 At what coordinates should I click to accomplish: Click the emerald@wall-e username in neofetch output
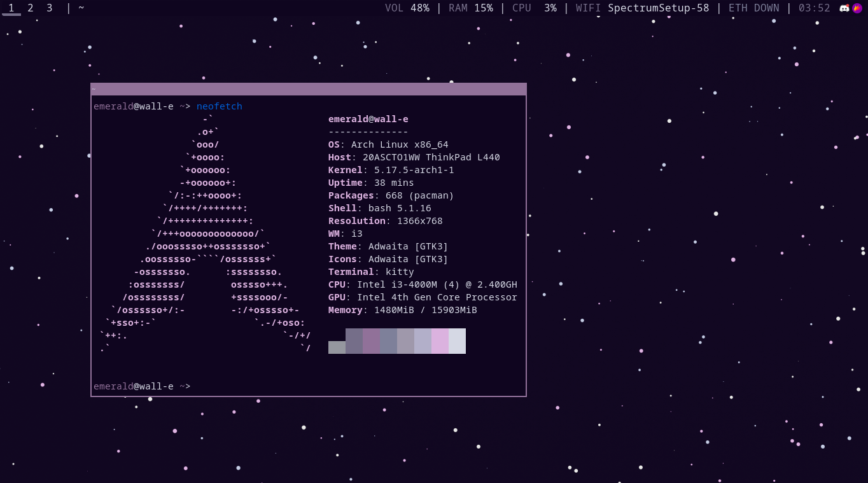368,118
